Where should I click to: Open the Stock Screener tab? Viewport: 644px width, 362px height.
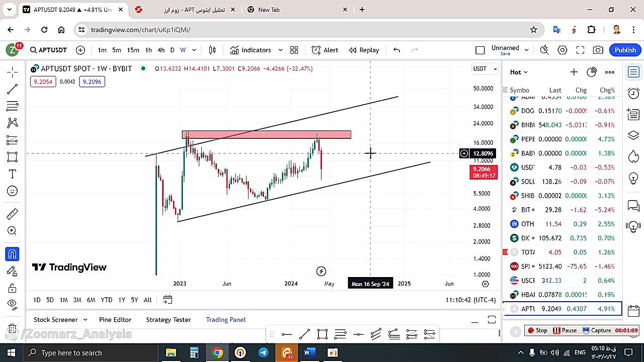click(x=55, y=320)
